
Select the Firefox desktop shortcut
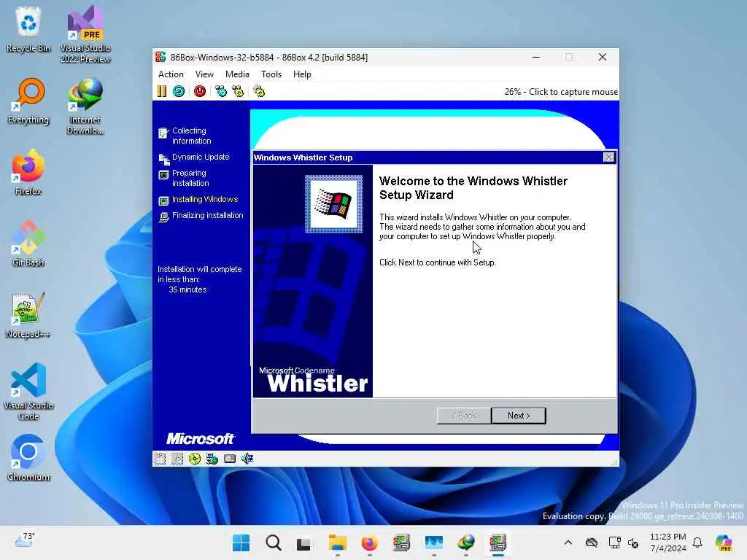pyautogui.click(x=28, y=172)
